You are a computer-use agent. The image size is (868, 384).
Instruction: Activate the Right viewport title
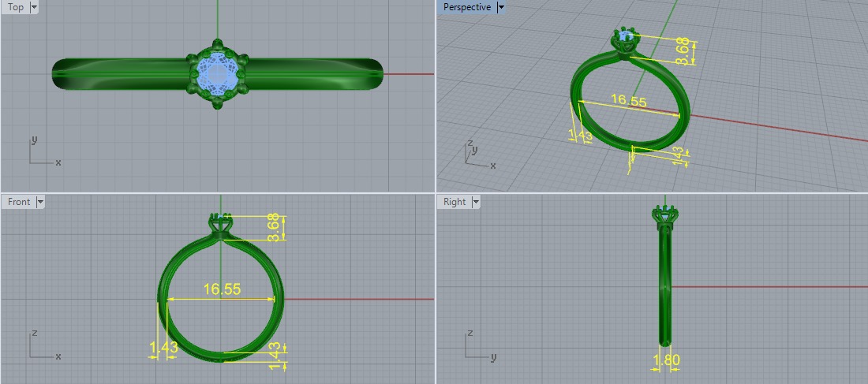(455, 202)
